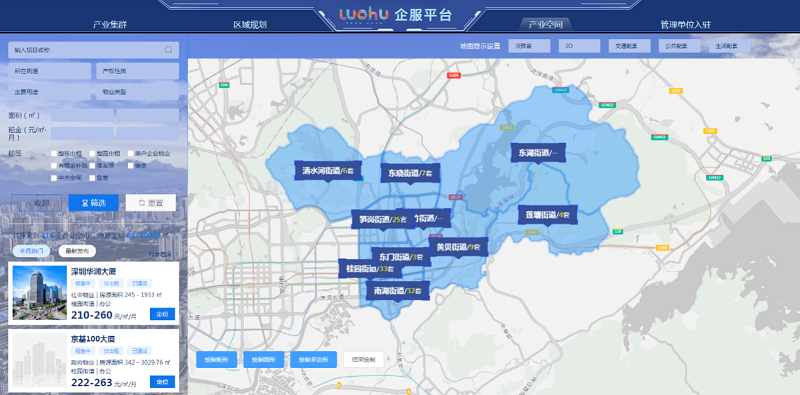Switch to the 区域规划 tab
The height and width of the screenshot is (395, 800).
pyautogui.click(x=250, y=24)
